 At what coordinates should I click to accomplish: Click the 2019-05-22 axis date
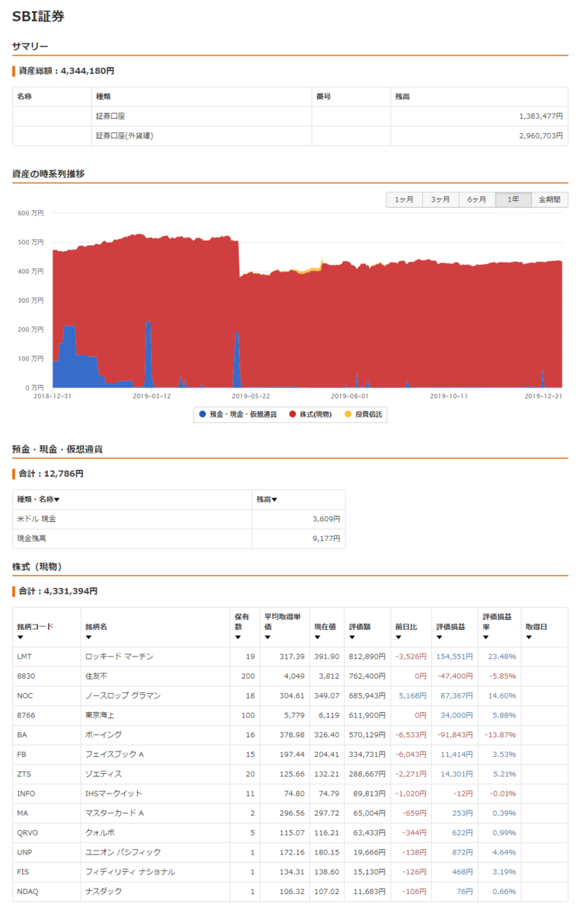click(x=251, y=396)
